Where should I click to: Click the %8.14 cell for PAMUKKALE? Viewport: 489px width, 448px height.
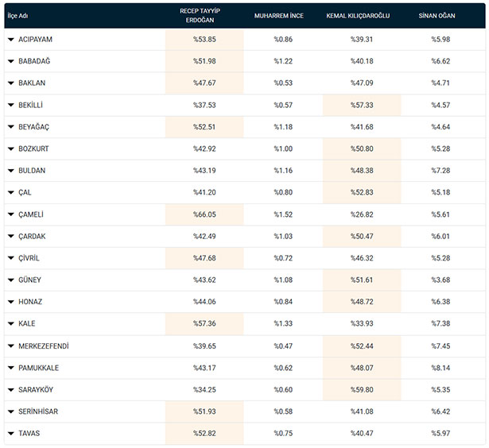pyautogui.click(x=440, y=368)
